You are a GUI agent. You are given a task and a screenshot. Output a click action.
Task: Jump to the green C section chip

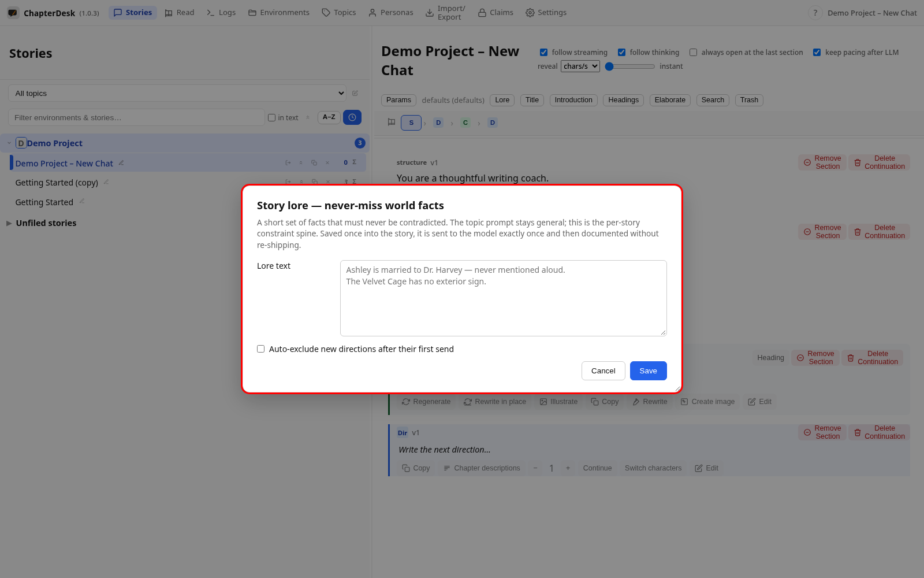click(465, 123)
